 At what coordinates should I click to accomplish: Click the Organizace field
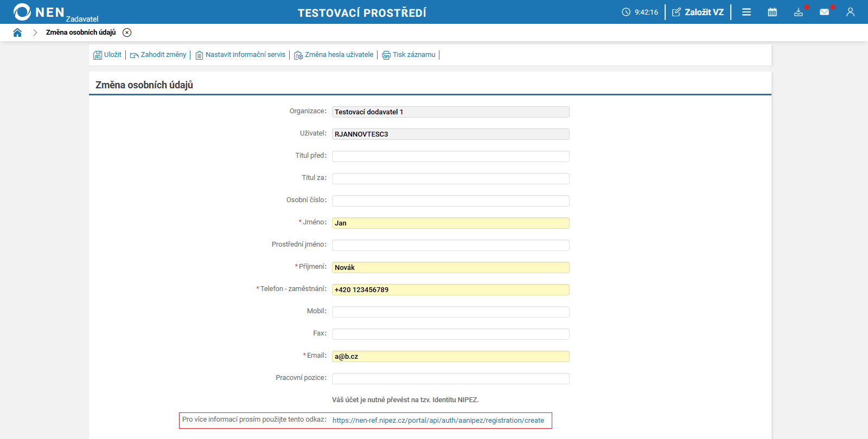click(x=451, y=112)
